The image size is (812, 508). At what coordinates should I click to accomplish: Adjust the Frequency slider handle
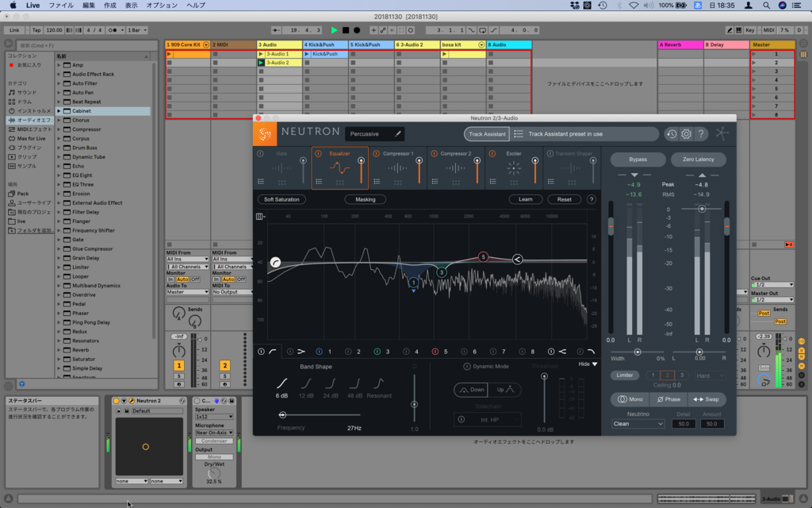282,414
